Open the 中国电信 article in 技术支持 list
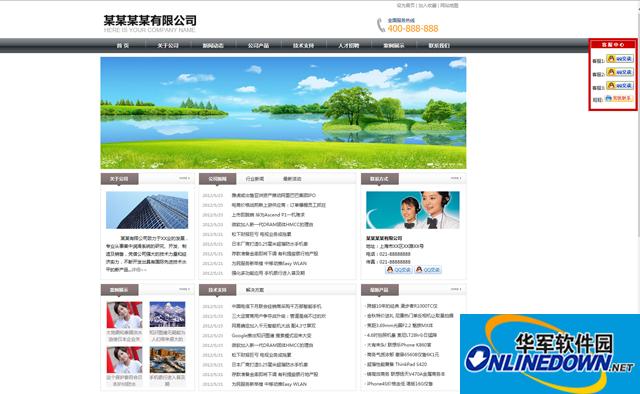This screenshot has height=394, width=640. 276,306
